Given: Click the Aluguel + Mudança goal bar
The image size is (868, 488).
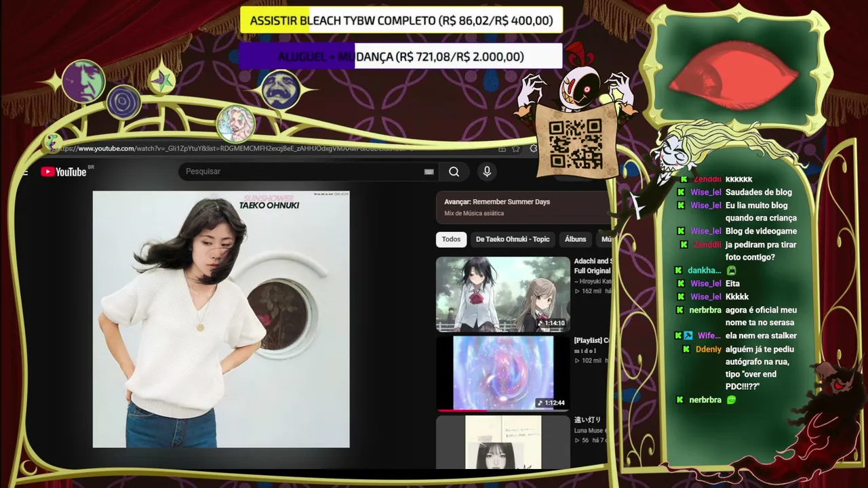Looking at the screenshot, I should tap(401, 57).
